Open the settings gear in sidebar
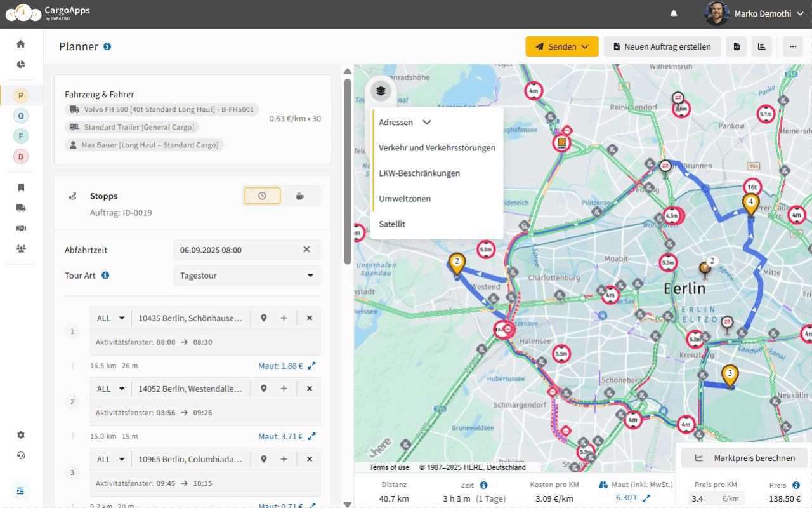812x508 pixels. 21,435
